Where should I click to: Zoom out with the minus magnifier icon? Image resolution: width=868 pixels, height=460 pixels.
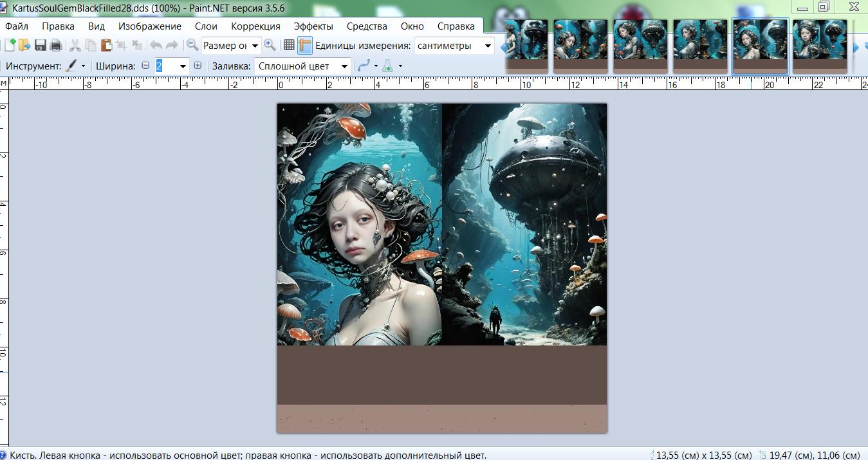192,45
